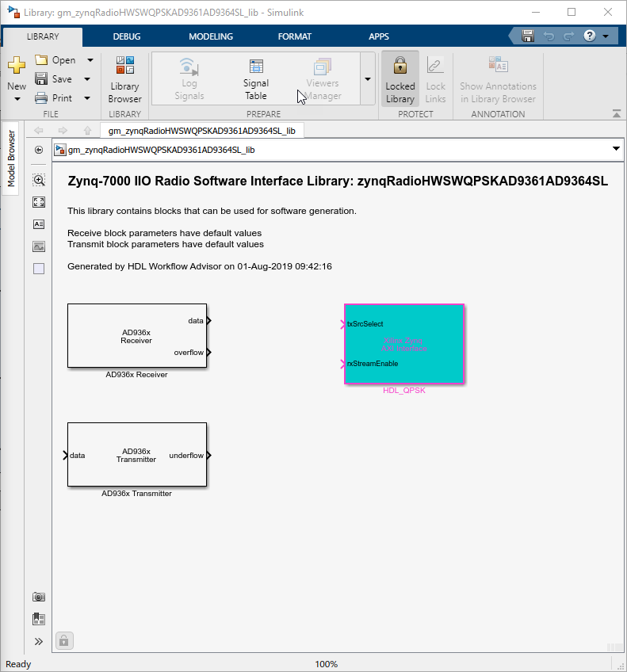Image resolution: width=627 pixels, height=672 pixels.
Task: Click the navigate Back arrow
Action: 39,130
